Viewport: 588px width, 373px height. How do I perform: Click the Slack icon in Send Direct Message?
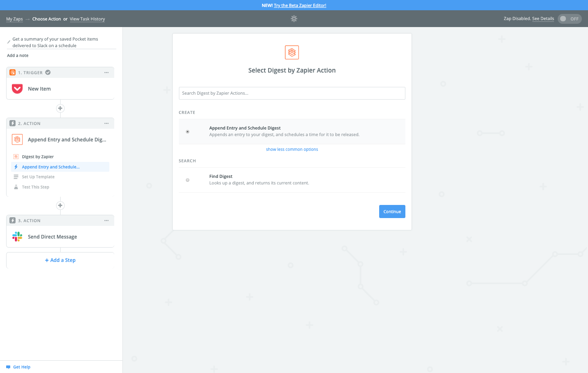pos(17,237)
